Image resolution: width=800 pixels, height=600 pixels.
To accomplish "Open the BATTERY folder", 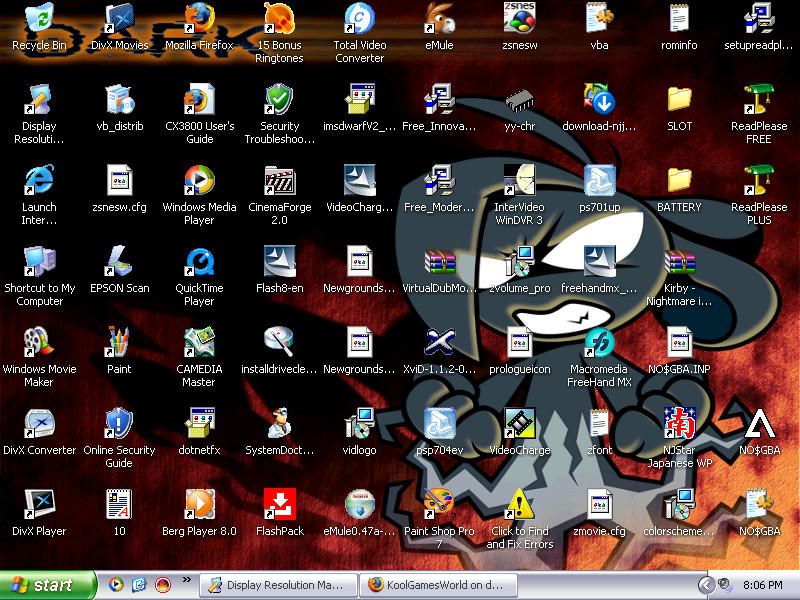I will [x=679, y=180].
